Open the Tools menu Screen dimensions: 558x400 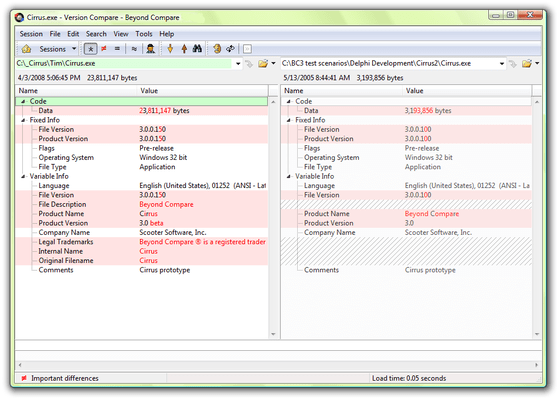coord(144,34)
